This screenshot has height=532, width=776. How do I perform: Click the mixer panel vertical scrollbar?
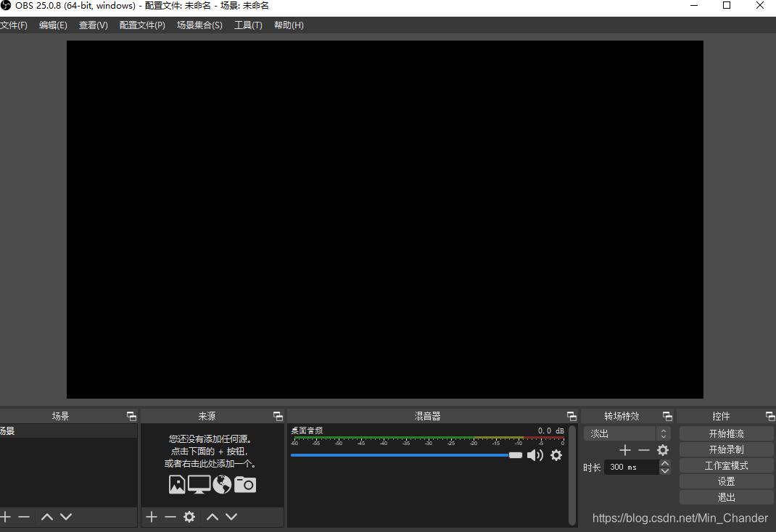[x=572, y=475]
